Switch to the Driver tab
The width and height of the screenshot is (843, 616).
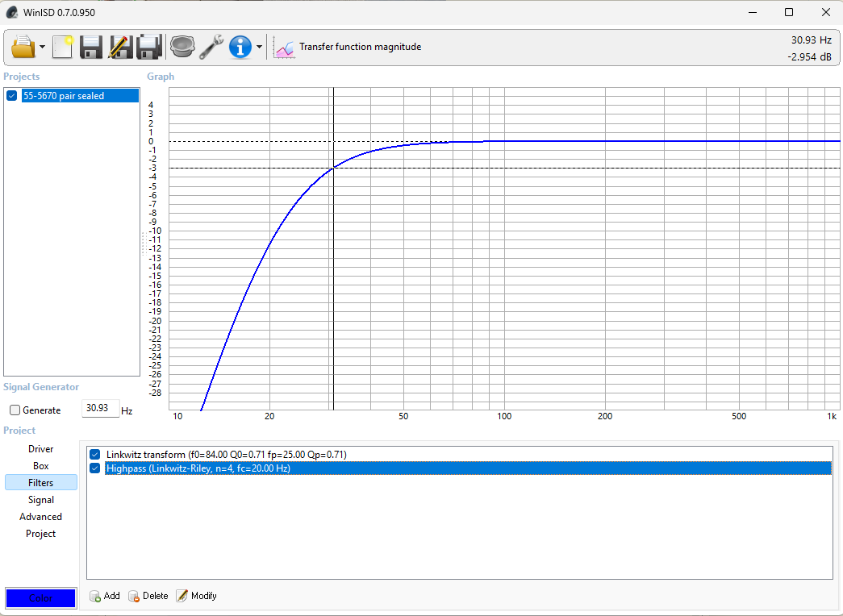(40, 449)
